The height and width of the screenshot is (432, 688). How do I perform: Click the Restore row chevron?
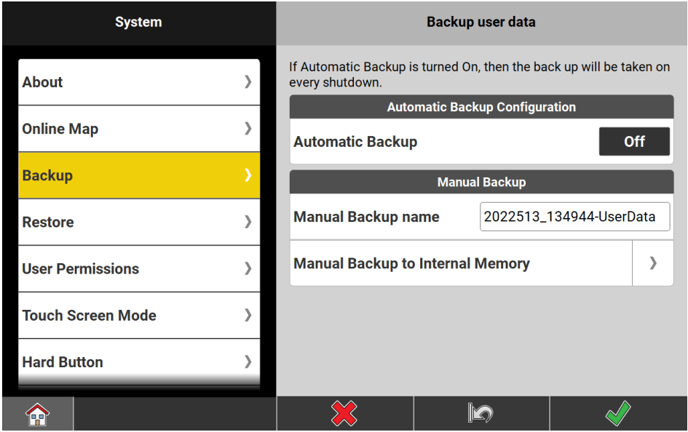click(248, 222)
